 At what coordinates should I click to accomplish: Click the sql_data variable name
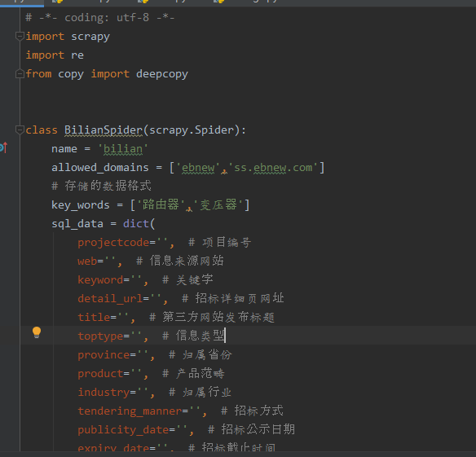click(77, 224)
